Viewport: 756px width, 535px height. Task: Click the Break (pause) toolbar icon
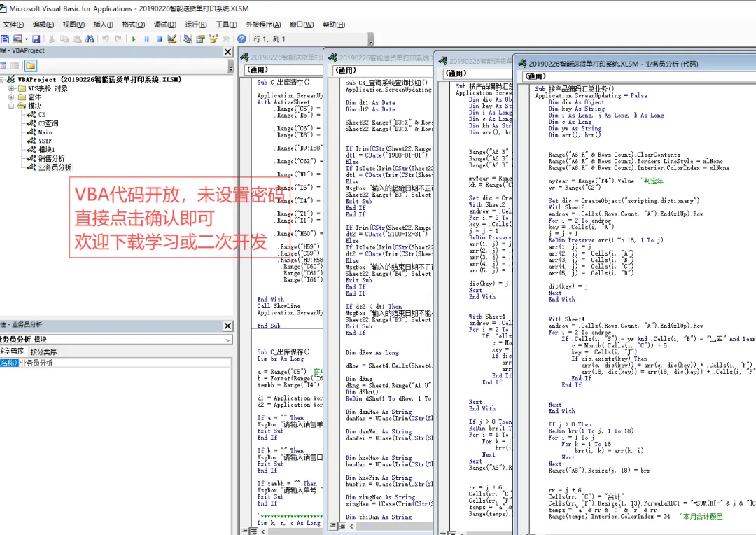click(146, 39)
